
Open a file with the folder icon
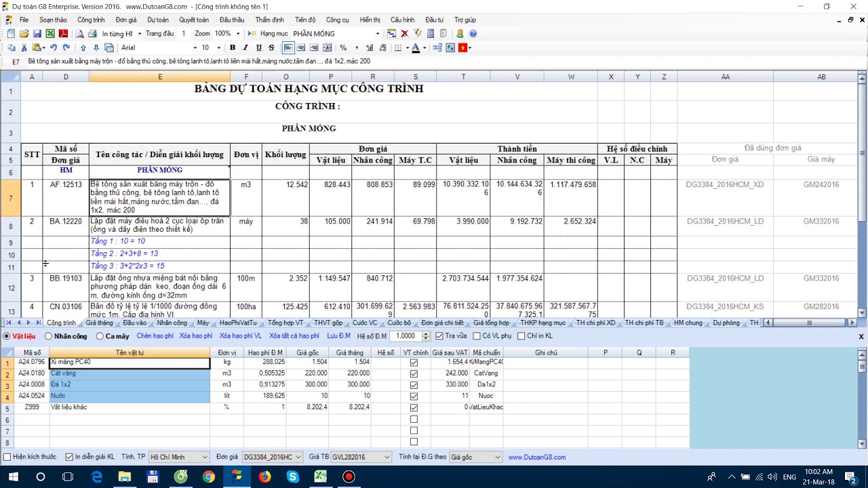point(24,33)
